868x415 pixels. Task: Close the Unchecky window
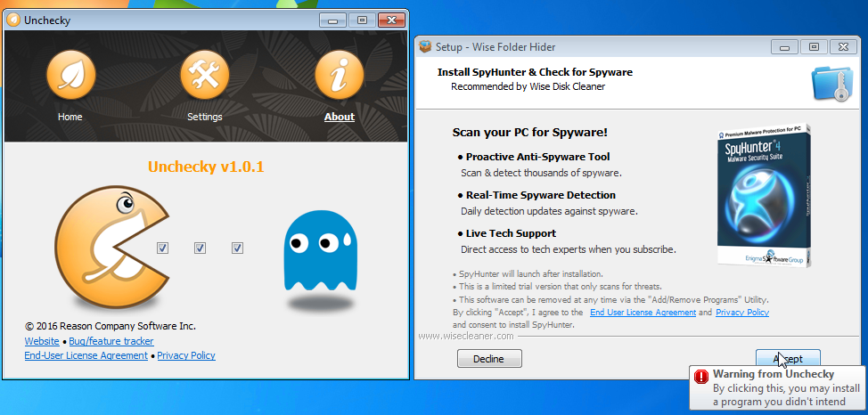pos(391,20)
